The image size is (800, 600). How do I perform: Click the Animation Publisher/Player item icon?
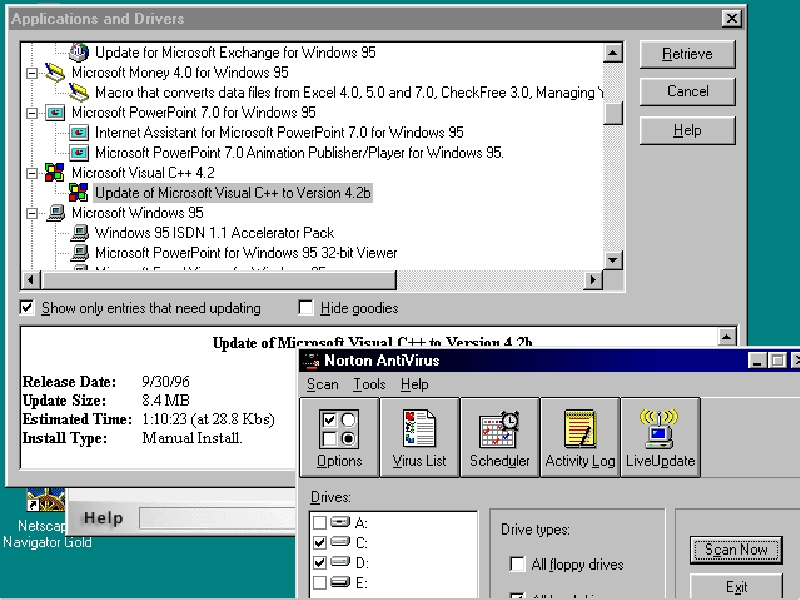point(79,153)
